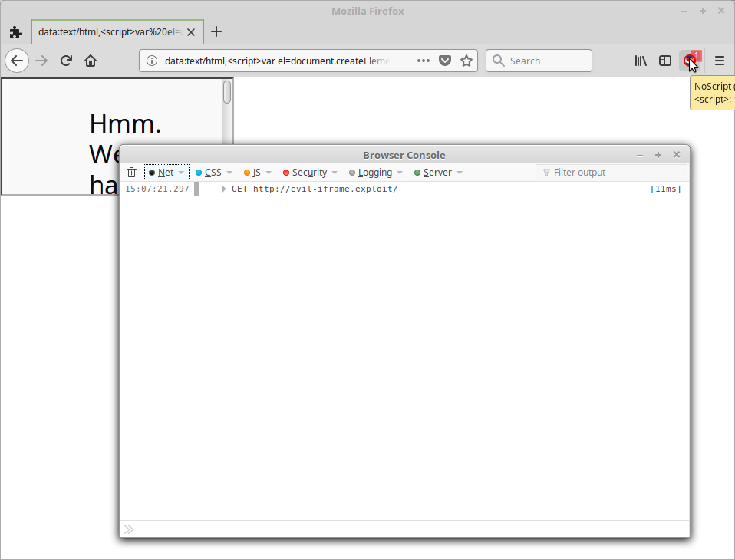The image size is (735, 560).
Task: Follow the evil-iframe.exploit link
Action: [x=325, y=189]
